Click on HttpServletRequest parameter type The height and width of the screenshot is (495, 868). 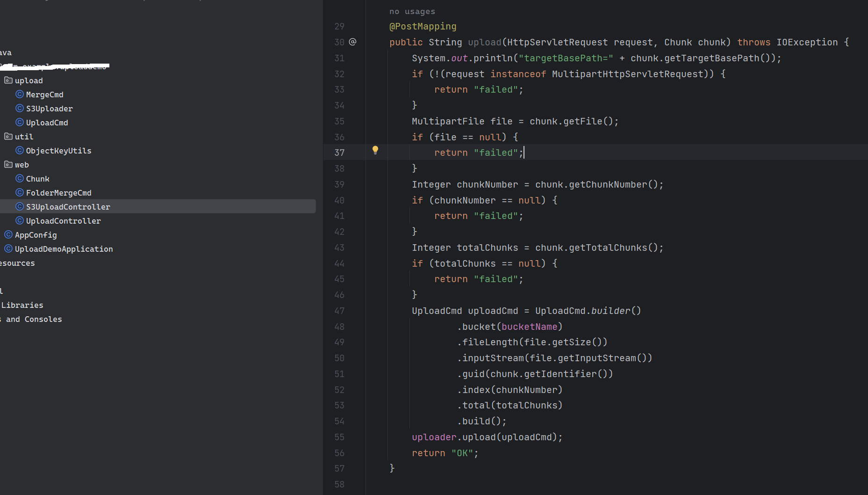[558, 42]
